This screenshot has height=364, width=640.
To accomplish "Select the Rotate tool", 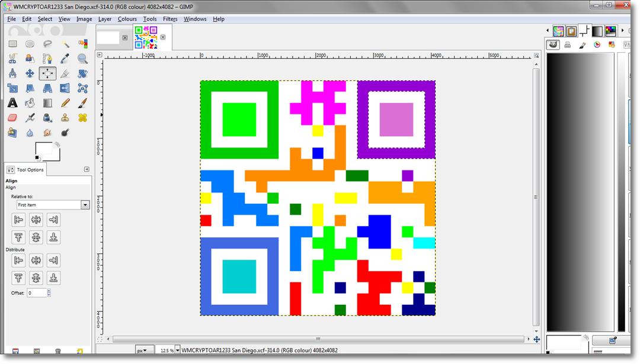I will pyautogui.click(x=82, y=73).
